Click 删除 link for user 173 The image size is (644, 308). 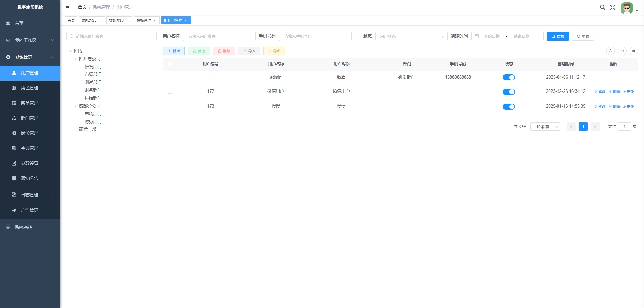[615, 106]
